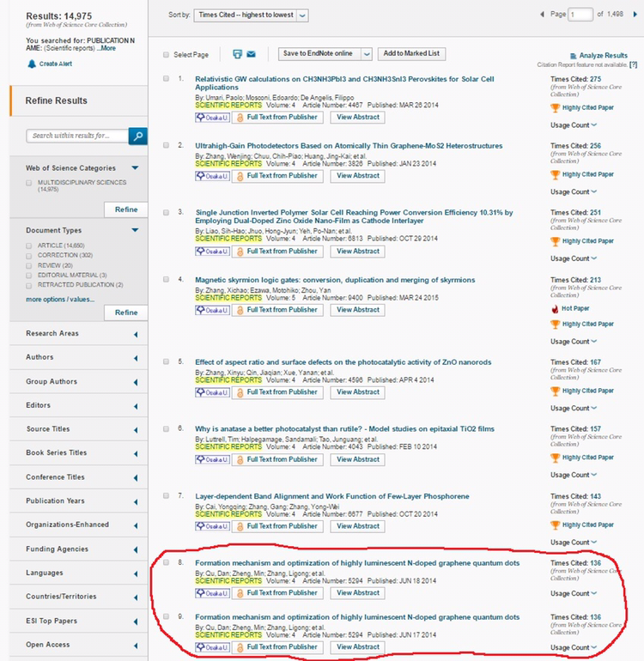
Task: Click View Abstract for result 2
Action: pyautogui.click(x=358, y=176)
